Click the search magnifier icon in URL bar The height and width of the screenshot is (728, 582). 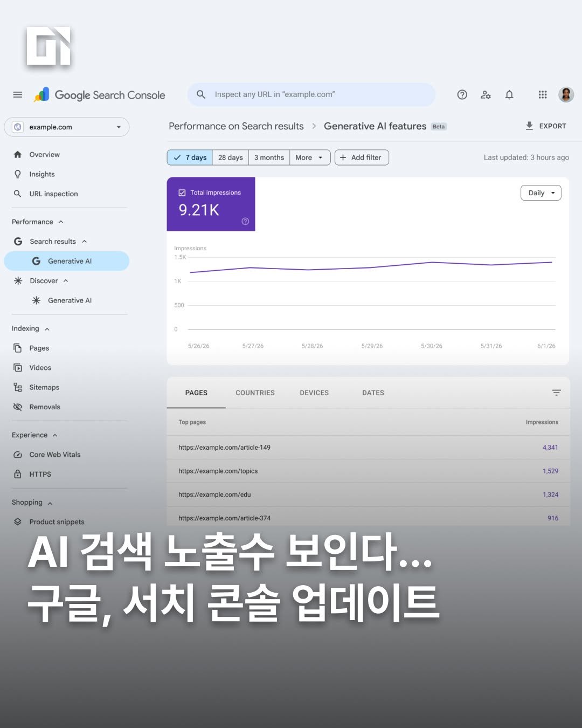click(x=201, y=94)
